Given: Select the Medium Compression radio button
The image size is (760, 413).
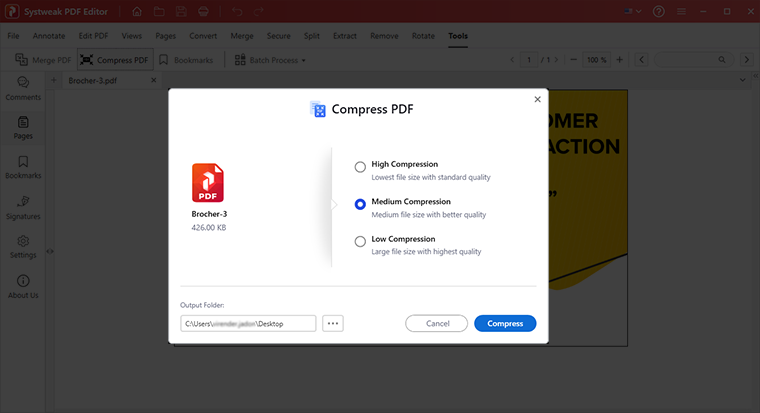Looking at the screenshot, I should [360, 205].
